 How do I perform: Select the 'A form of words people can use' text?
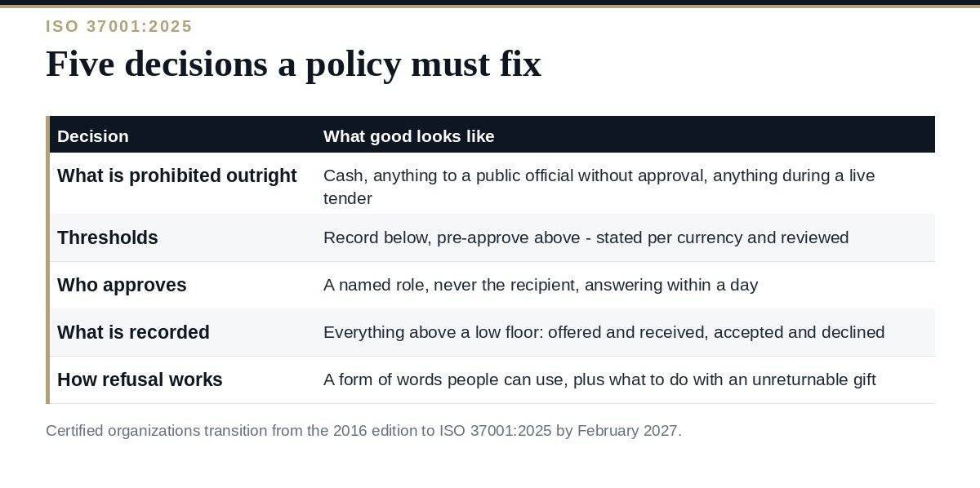click(x=444, y=379)
